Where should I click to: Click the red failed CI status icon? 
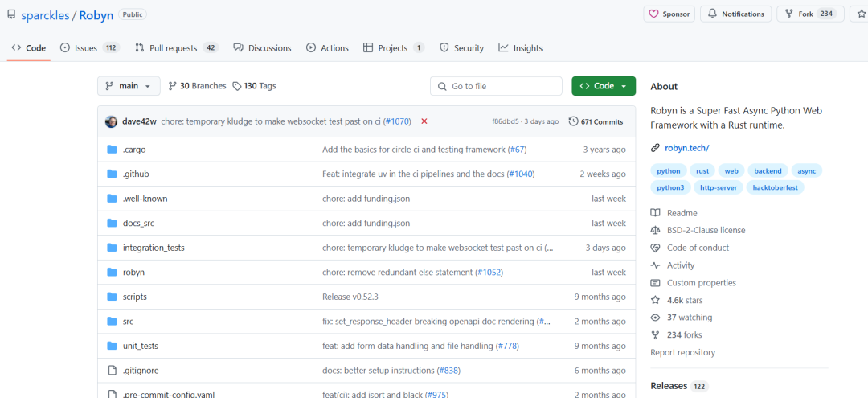click(424, 121)
